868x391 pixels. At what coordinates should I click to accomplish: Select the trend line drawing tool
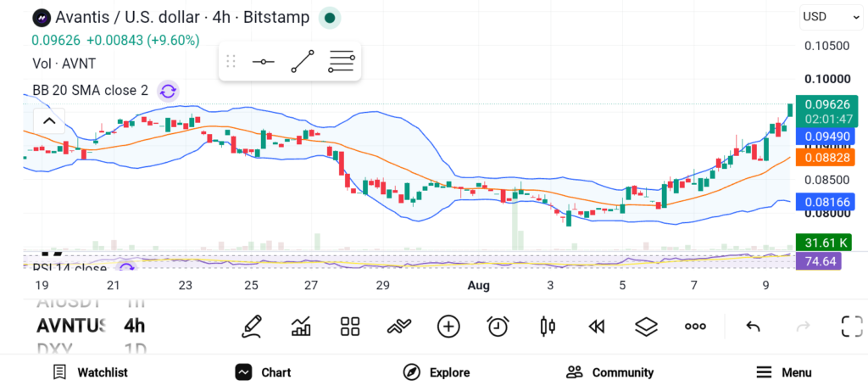[303, 61]
